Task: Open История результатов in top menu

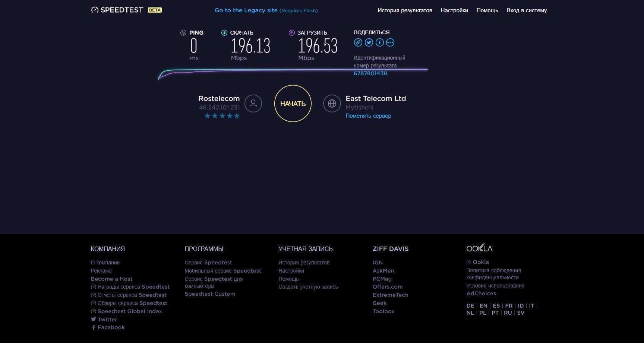Action: coord(405,10)
